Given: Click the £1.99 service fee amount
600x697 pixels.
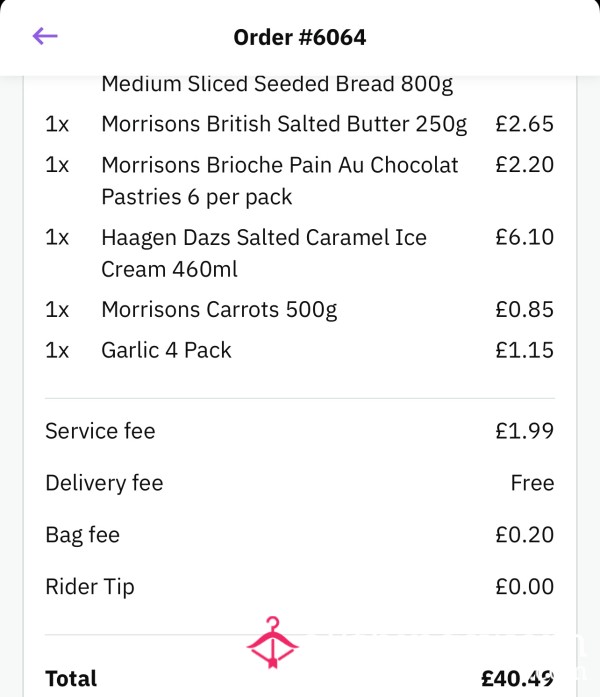Looking at the screenshot, I should pos(524,431).
